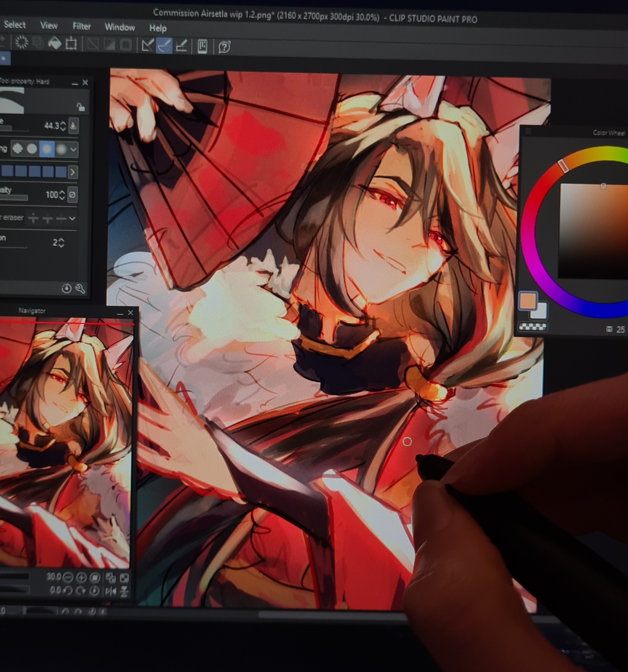The image size is (628, 672).
Task: Expand the vector eraser options chevron
Action: 72,218
